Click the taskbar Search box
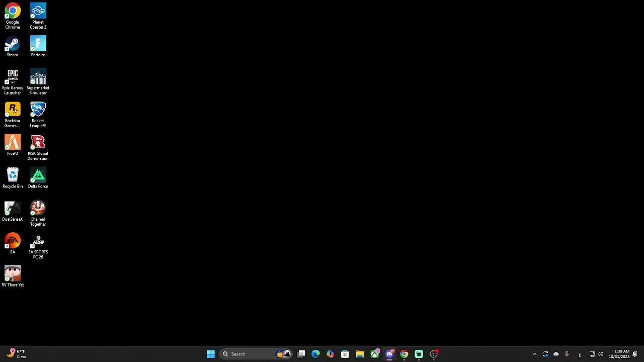Image resolution: width=644 pixels, height=362 pixels. pos(257,354)
